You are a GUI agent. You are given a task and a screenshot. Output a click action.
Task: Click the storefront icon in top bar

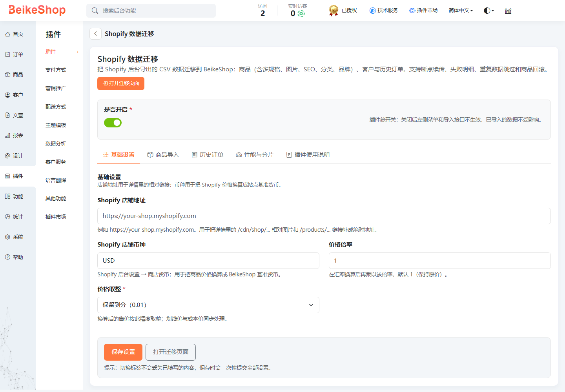tap(508, 11)
